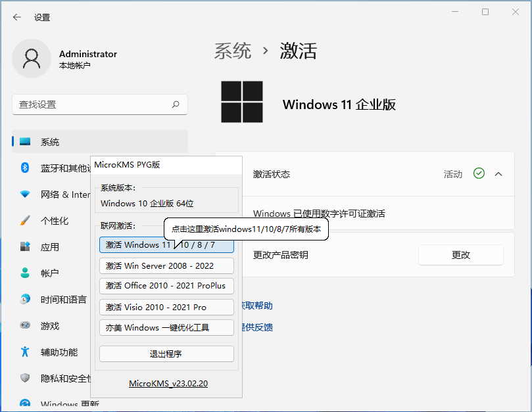This screenshot has width=532, height=412.
Task: Click 系统 in the breadcrumb
Action: coord(233,51)
